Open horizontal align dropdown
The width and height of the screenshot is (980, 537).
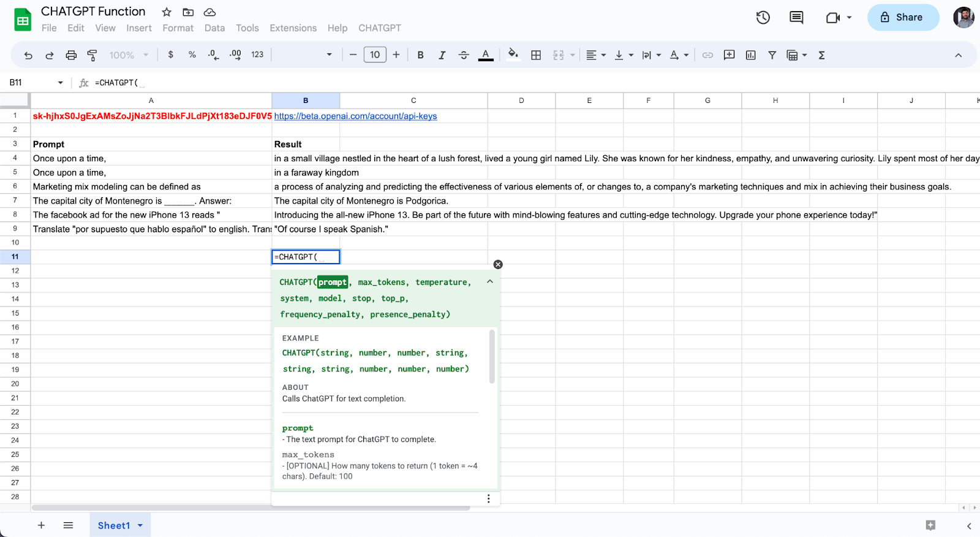[595, 55]
